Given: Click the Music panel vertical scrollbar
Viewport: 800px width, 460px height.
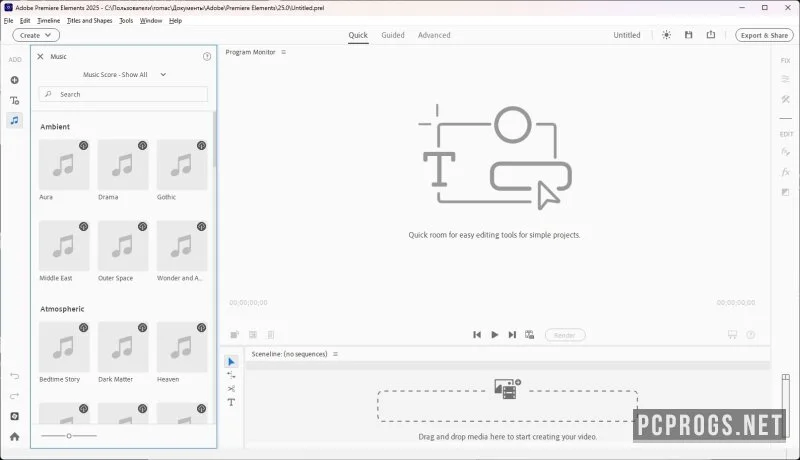Looking at the screenshot, I should tap(214, 139).
